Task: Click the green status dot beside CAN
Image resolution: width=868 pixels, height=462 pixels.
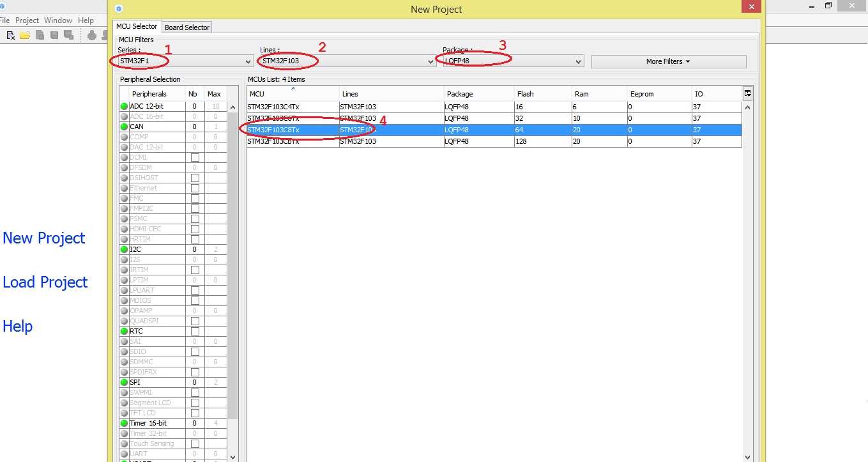Action: [124, 127]
